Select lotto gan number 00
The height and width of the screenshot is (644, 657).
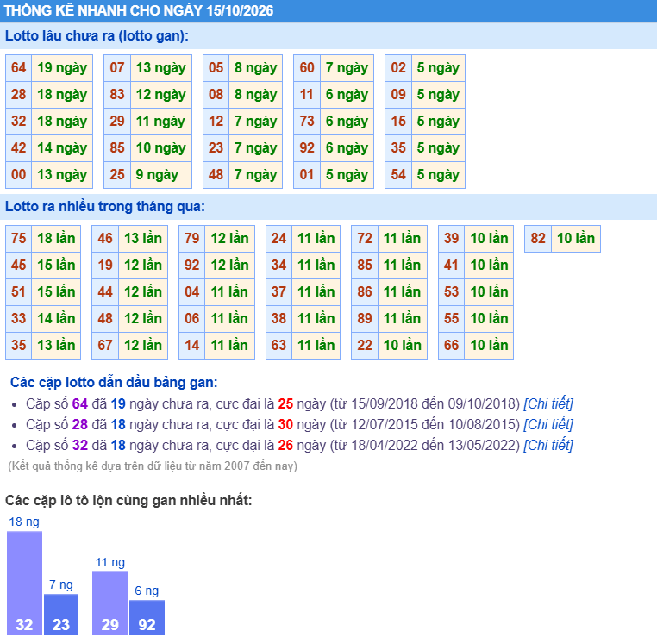coord(18,175)
